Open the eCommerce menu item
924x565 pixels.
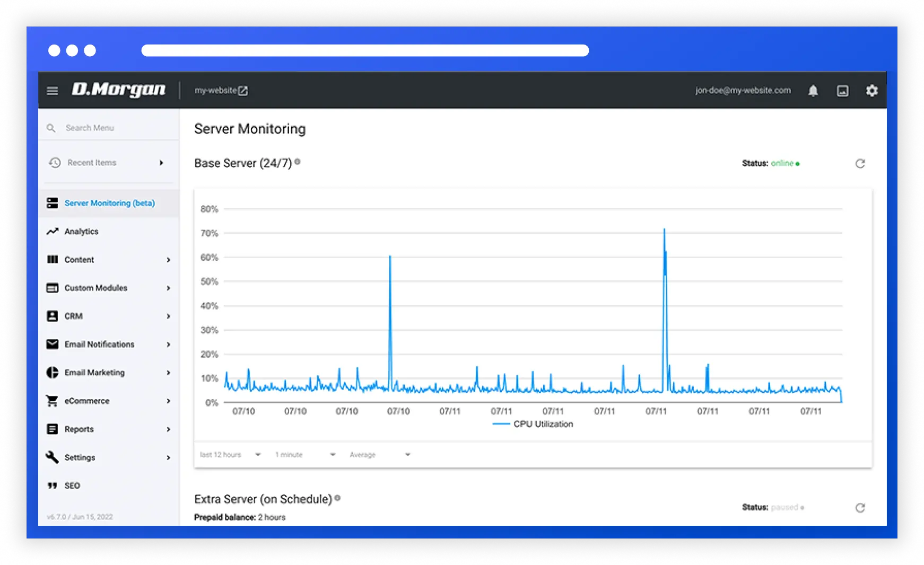109,401
